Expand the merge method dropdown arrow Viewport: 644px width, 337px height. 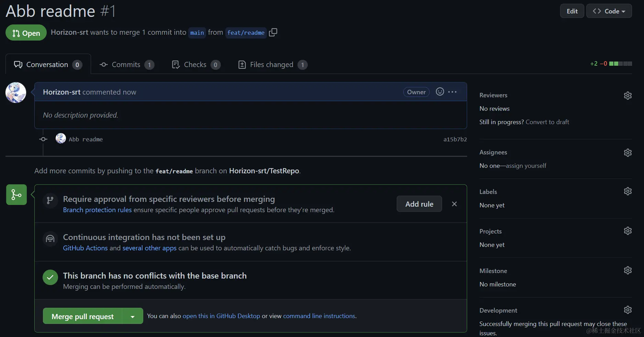coord(133,316)
